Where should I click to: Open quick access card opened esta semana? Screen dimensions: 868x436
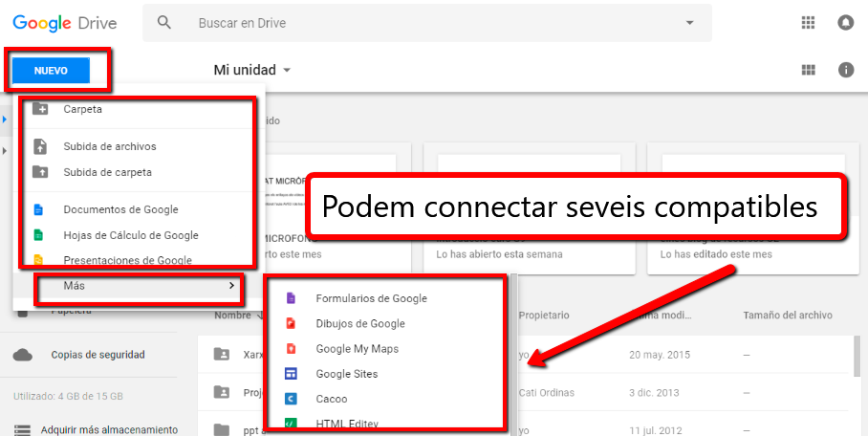(x=530, y=208)
